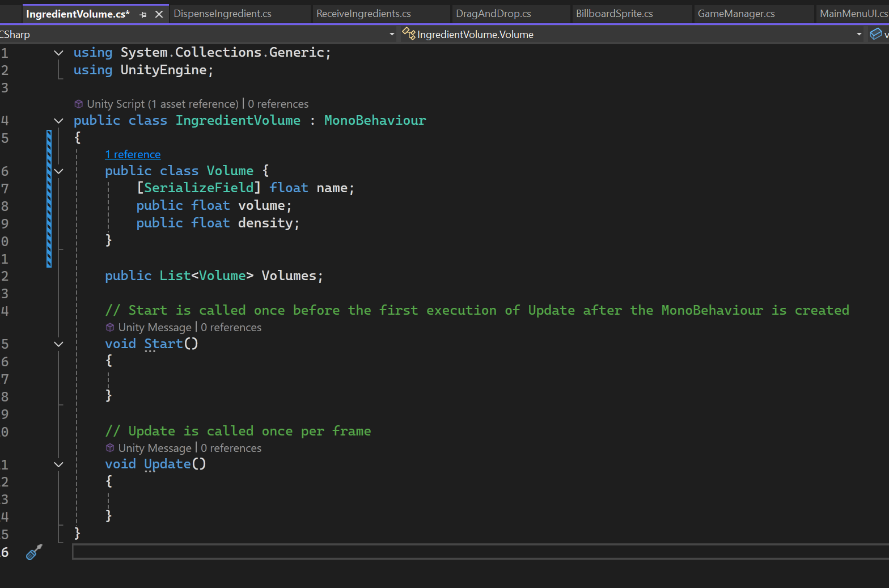Image resolution: width=889 pixels, height=588 pixels.
Task: Collapse the Start method block
Action: pos(58,344)
